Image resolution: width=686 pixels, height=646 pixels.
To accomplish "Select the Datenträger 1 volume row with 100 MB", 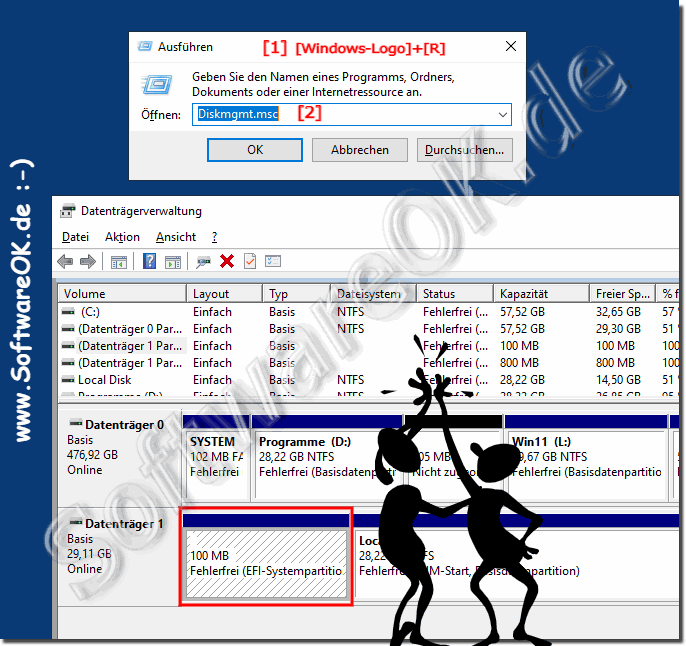I will [x=369, y=346].
